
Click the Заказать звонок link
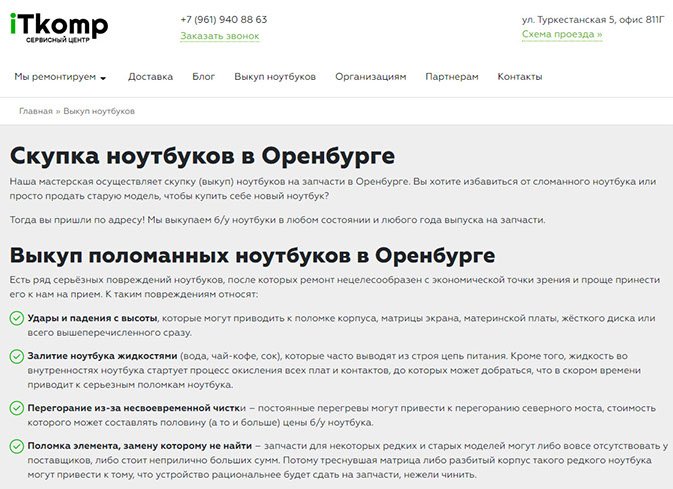[220, 36]
